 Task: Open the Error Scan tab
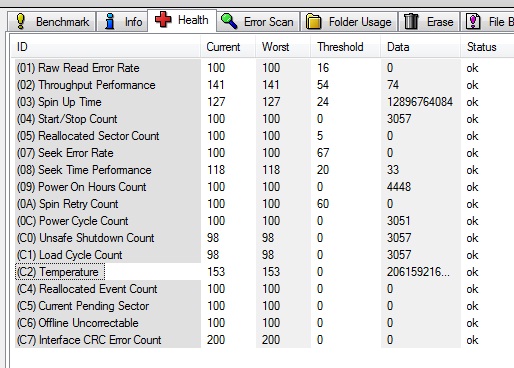pos(258,22)
